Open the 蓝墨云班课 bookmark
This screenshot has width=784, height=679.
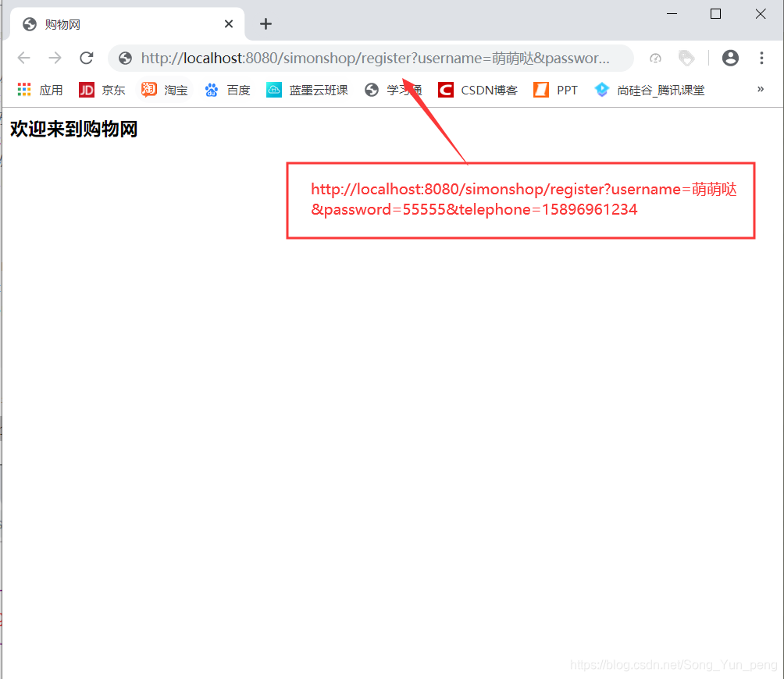click(x=307, y=90)
